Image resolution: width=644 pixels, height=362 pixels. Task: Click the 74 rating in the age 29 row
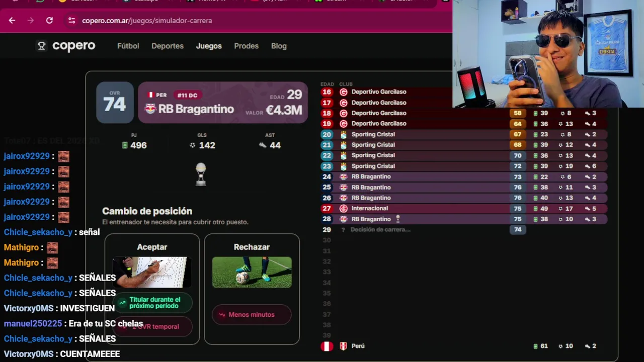point(518,230)
